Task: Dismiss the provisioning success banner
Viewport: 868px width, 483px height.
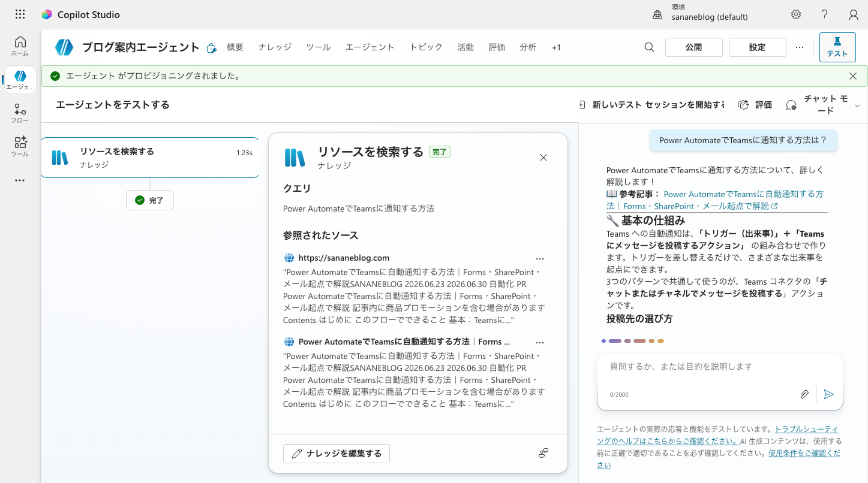Action: click(853, 76)
